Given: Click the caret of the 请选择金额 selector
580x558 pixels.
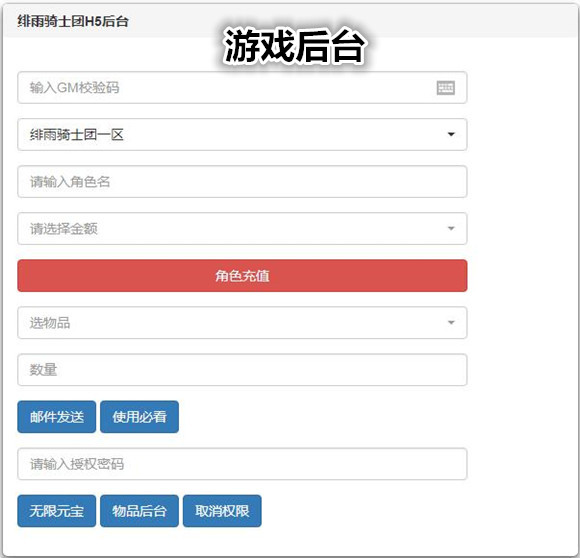Looking at the screenshot, I should pyautogui.click(x=451, y=229).
